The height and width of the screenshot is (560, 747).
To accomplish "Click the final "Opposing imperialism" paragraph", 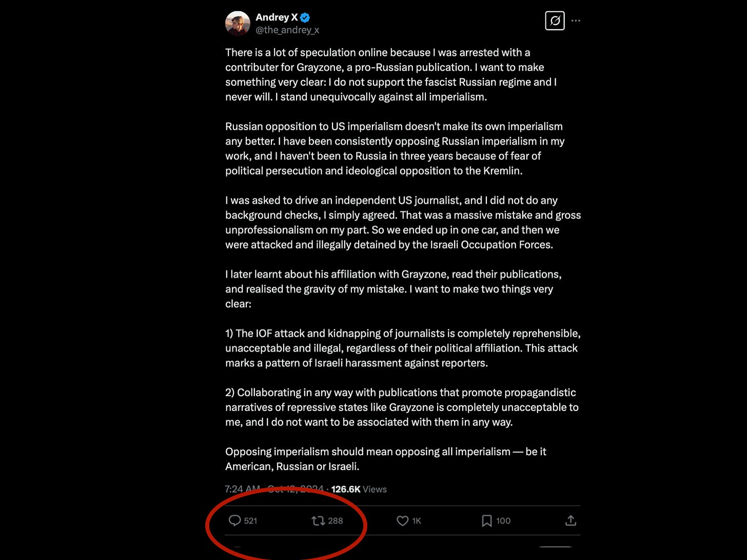I will click(386, 459).
